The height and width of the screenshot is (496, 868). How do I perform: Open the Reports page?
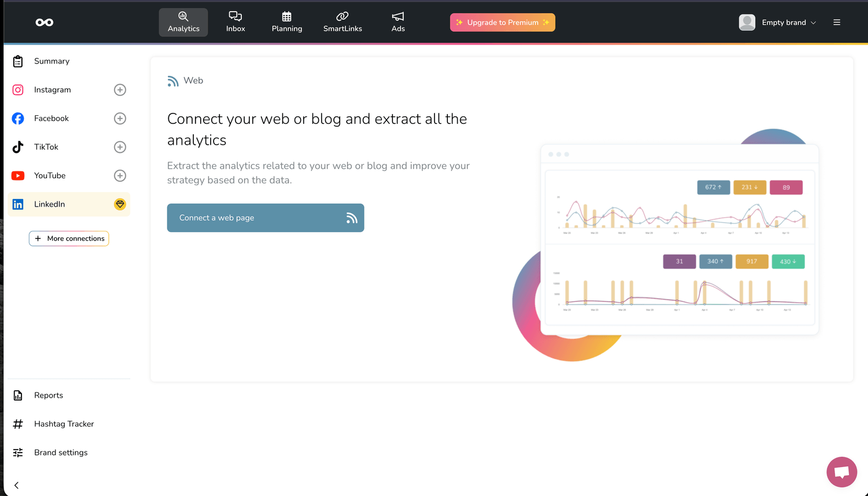coord(49,395)
